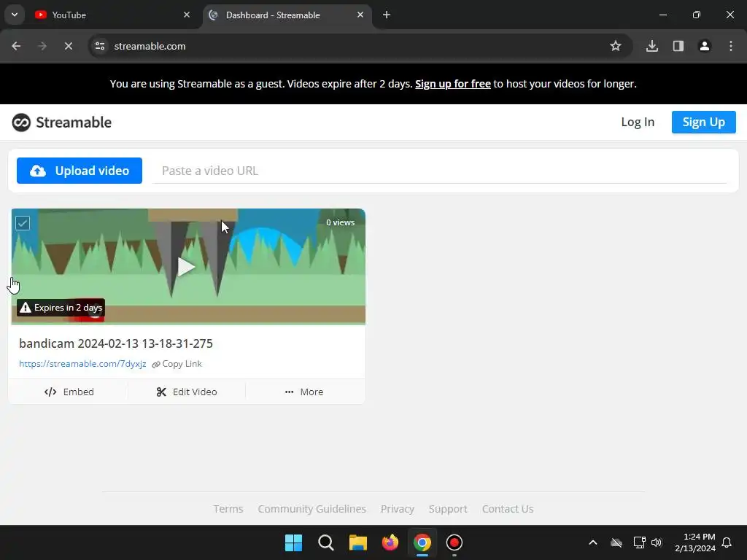
Task: Open the Chrome profile icon
Action: pyautogui.click(x=704, y=46)
